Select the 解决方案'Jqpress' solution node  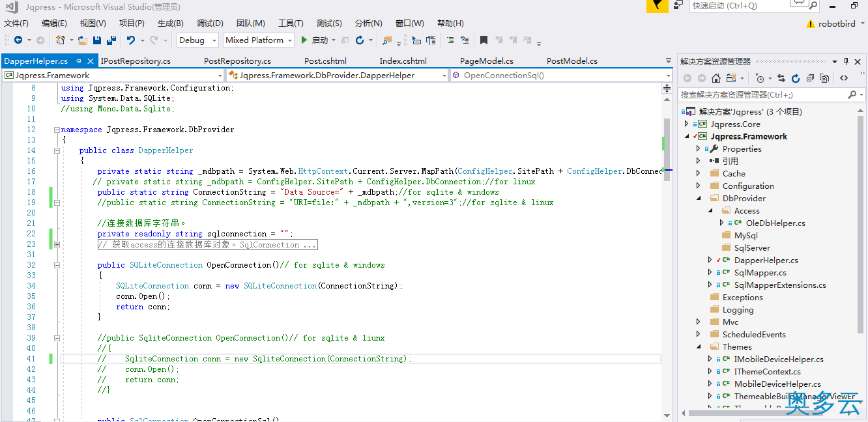(751, 111)
